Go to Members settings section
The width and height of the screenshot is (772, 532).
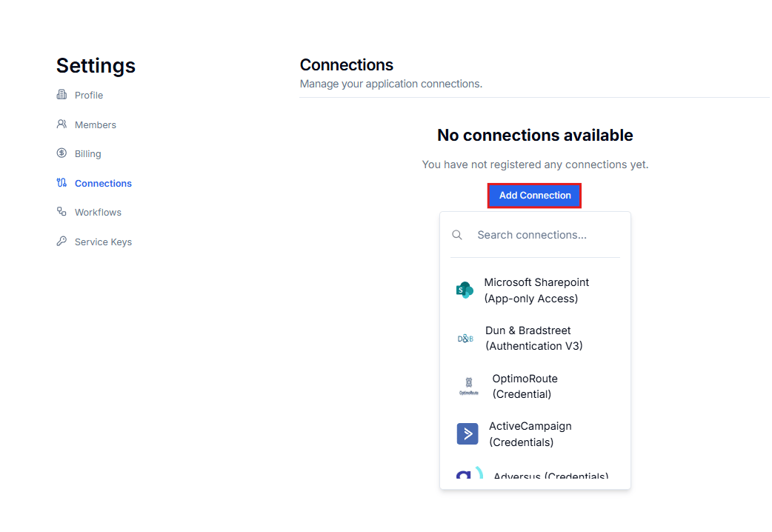click(x=96, y=124)
